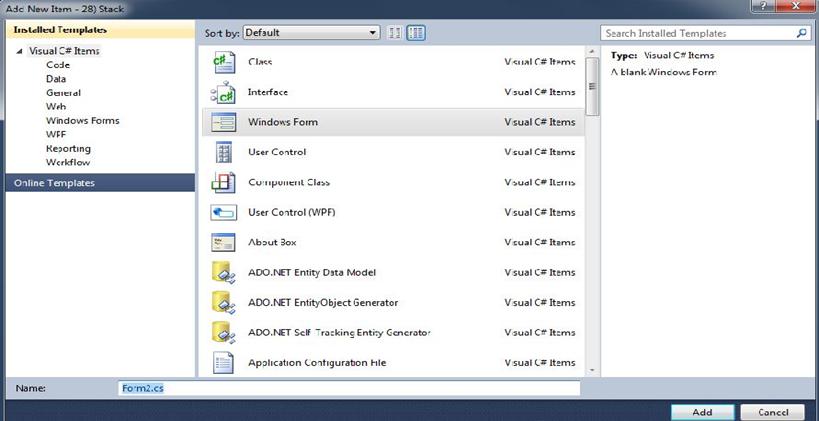This screenshot has width=819, height=421.
Task: Click the Add button
Action: pyautogui.click(x=701, y=411)
